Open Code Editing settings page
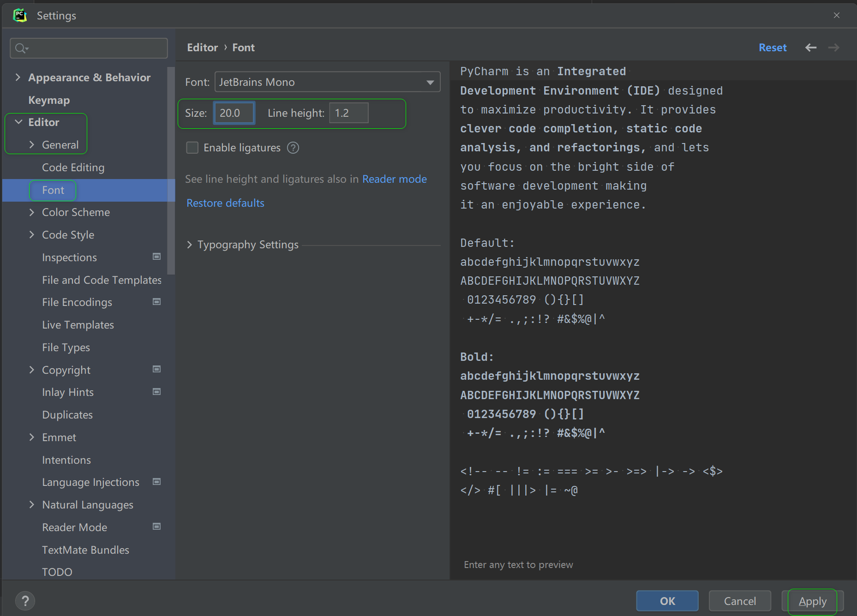Screen dimensions: 857x616 tap(73, 167)
